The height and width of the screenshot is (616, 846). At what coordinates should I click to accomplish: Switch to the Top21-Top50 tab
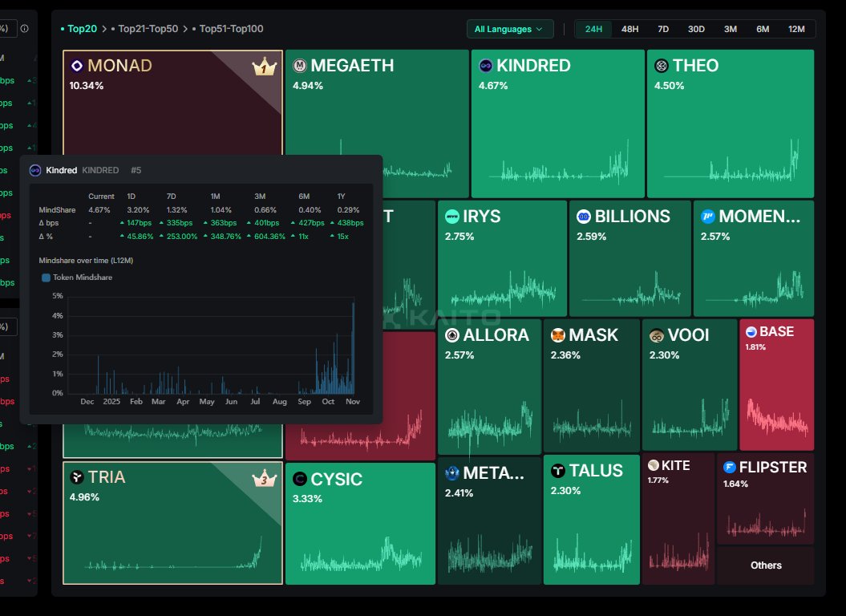(x=148, y=29)
